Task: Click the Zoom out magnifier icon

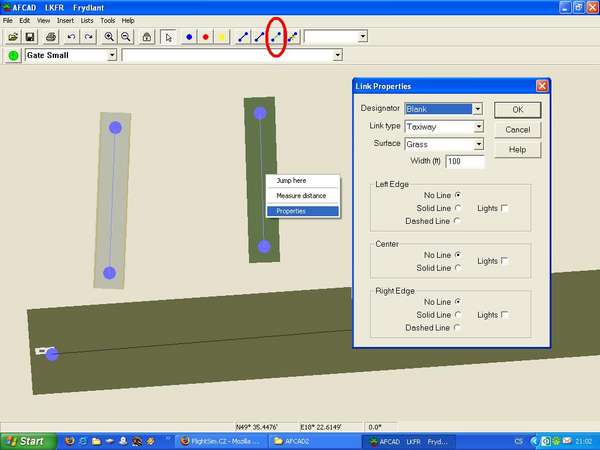Action: [126, 37]
